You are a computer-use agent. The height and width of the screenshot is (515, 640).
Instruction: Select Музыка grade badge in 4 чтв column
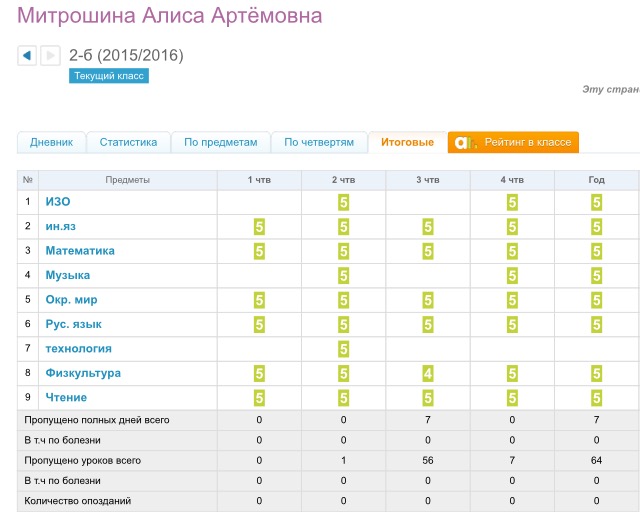[x=512, y=275]
